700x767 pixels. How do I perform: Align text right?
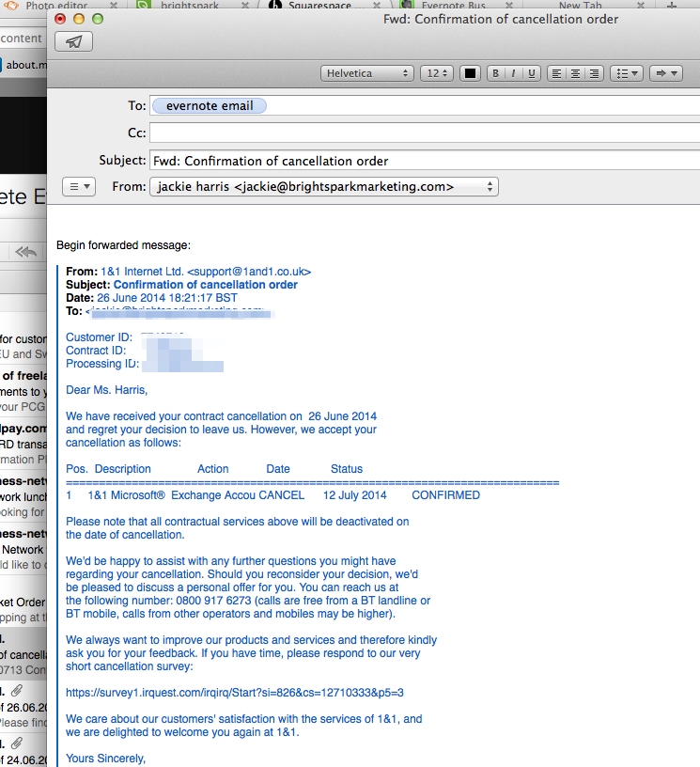pos(594,73)
